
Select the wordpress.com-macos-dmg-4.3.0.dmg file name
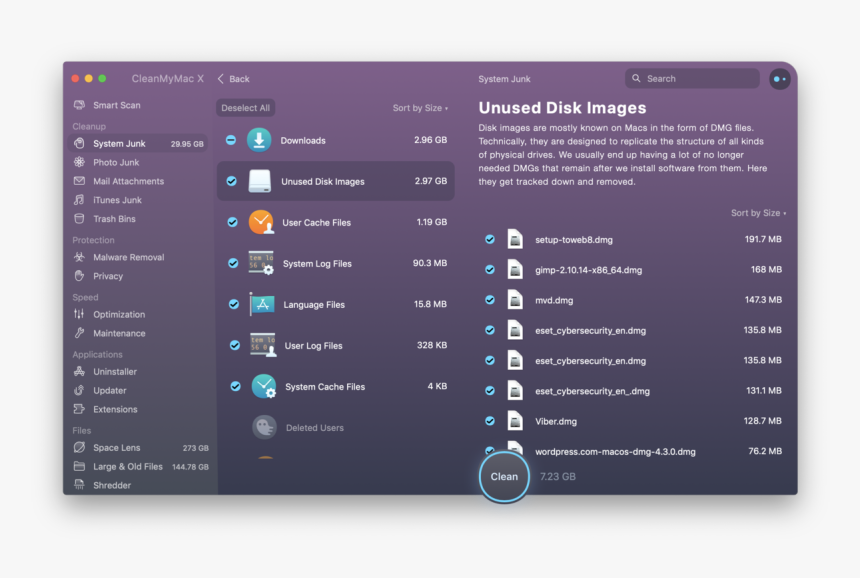615,451
